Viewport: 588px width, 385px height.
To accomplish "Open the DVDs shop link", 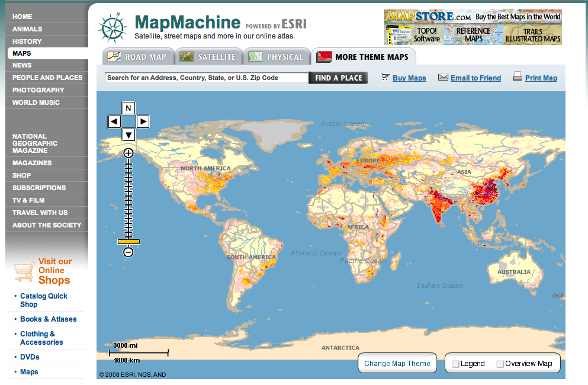I will point(30,357).
